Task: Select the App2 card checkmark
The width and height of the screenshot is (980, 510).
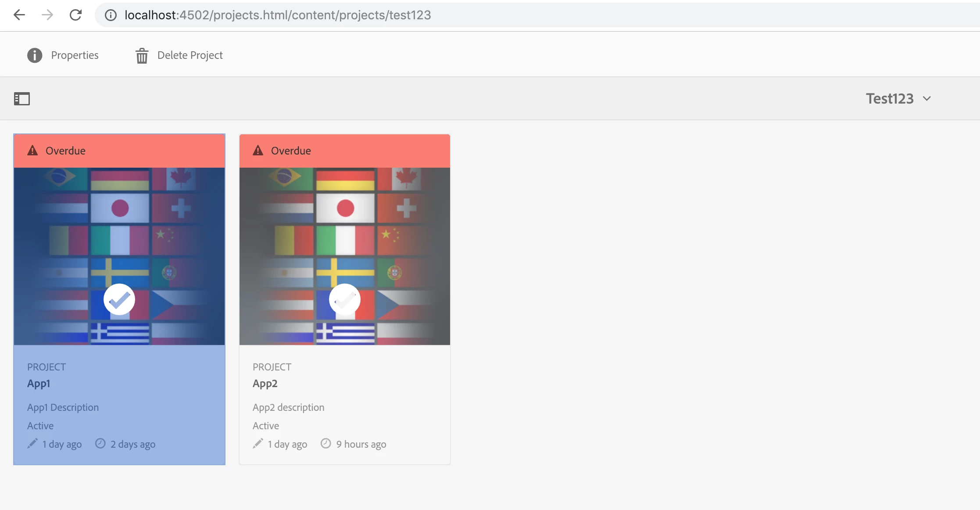Action: coord(345,300)
